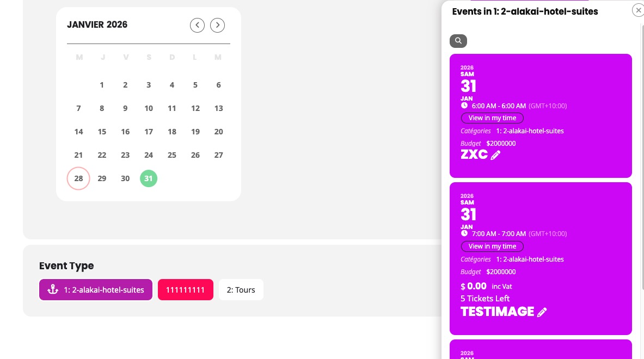Toggle the 111111111 event type filter
Image resolution: width=644 pixels, height=359 pixels.
[x=186, y=290]
